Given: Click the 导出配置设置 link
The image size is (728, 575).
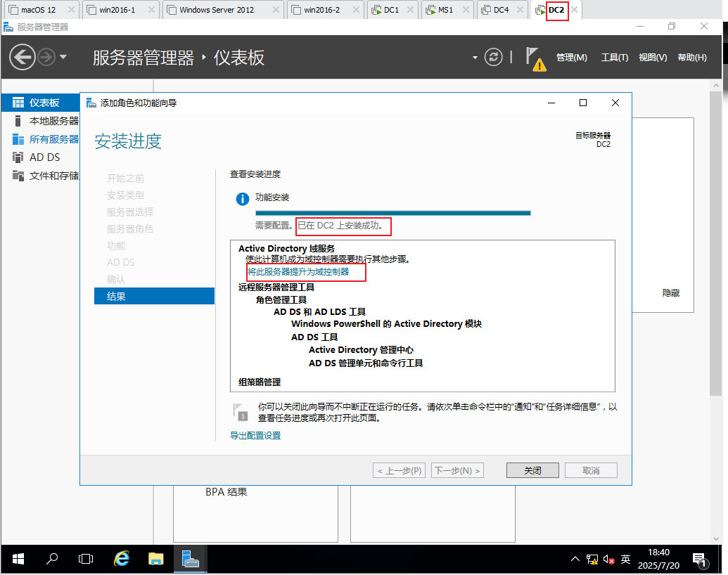Looking at the screenshot, I should (x=255, y=435).
